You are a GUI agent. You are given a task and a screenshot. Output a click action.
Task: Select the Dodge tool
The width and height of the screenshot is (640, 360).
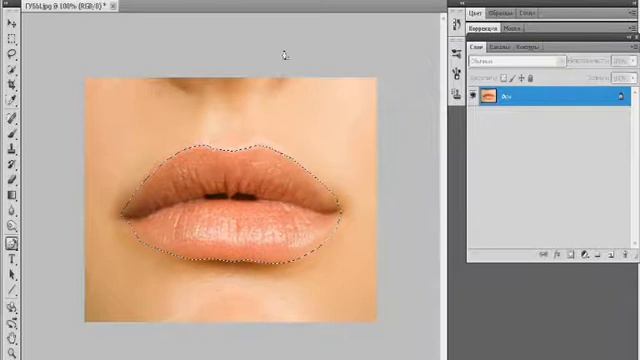coord(11,226)
